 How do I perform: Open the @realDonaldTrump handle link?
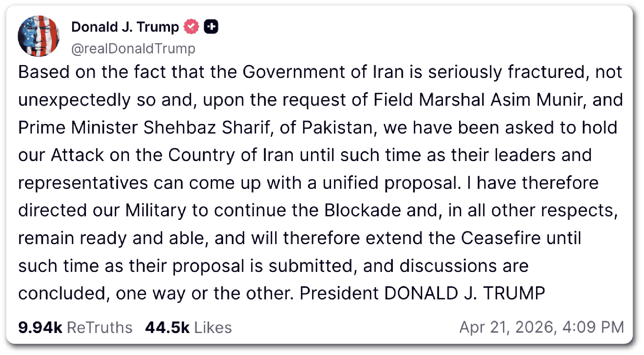click(133, 49)
